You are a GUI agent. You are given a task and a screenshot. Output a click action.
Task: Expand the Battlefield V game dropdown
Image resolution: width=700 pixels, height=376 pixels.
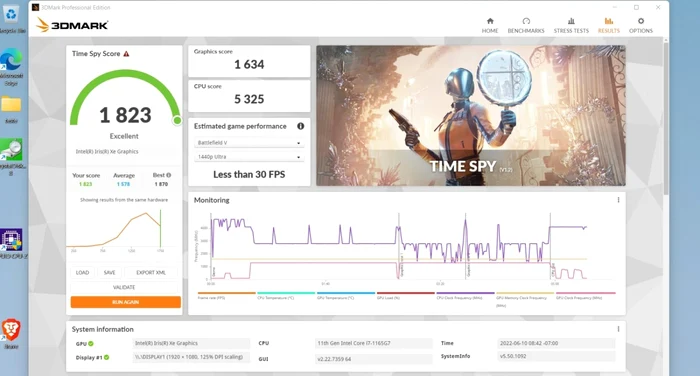249,143
